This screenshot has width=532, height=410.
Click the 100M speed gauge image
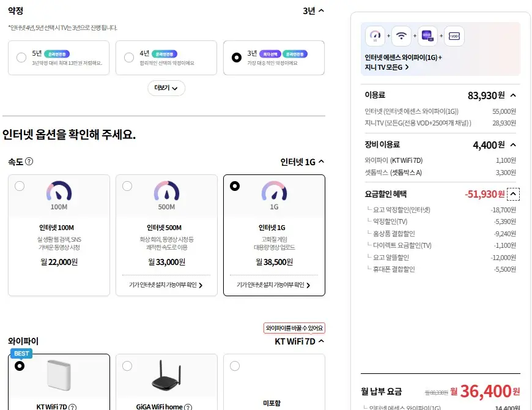[x=59, y=191]
